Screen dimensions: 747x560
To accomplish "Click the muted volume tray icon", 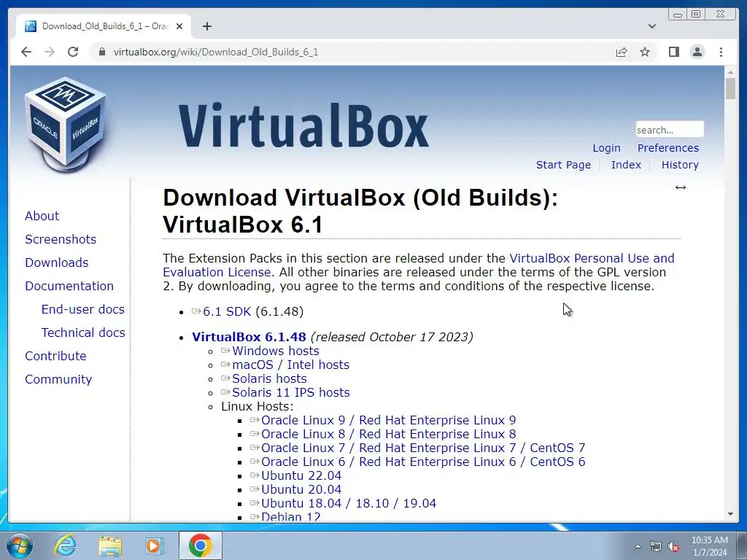I will coord(673,547).
